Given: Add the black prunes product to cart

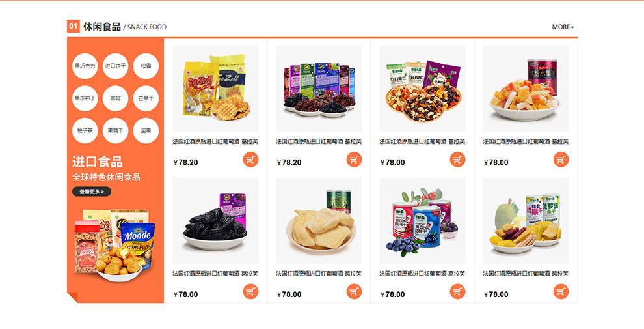Looking at the screenshot, I should [250, 292].
